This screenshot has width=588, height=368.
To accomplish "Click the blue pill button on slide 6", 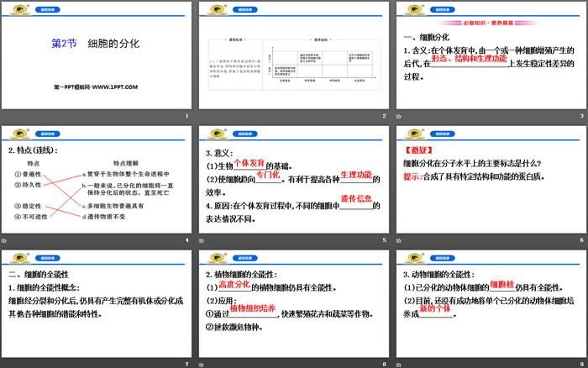I will (x=443, y=134).
